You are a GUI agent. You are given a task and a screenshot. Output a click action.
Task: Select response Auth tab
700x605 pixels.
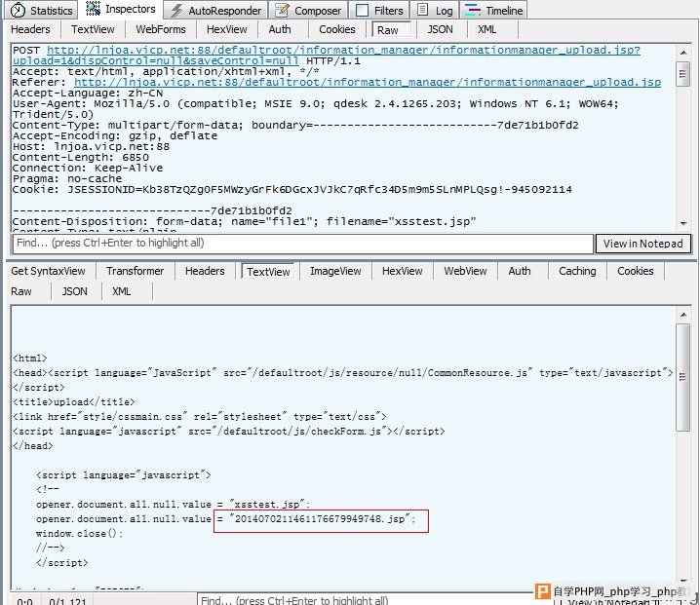click(520, 271)
